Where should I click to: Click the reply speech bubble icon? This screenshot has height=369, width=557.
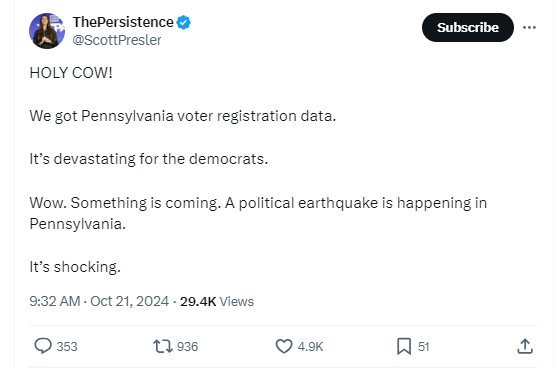[43, 346]
